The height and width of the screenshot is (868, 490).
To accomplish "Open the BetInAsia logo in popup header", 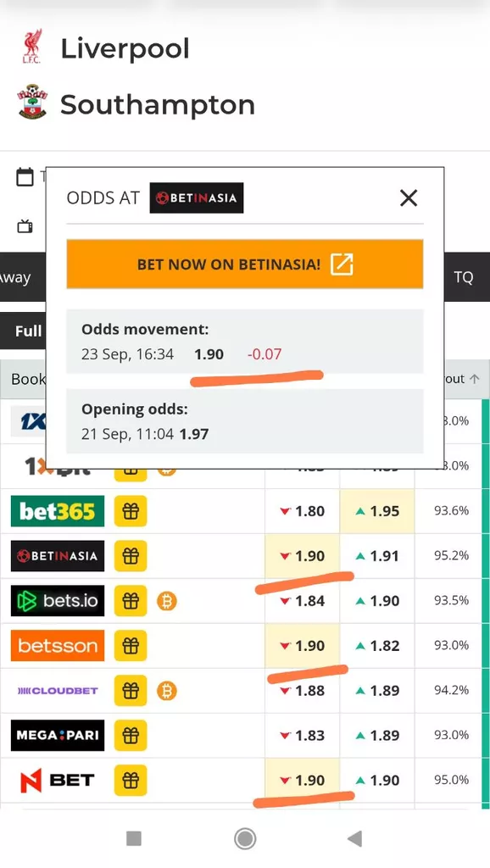I will [197, 198].
